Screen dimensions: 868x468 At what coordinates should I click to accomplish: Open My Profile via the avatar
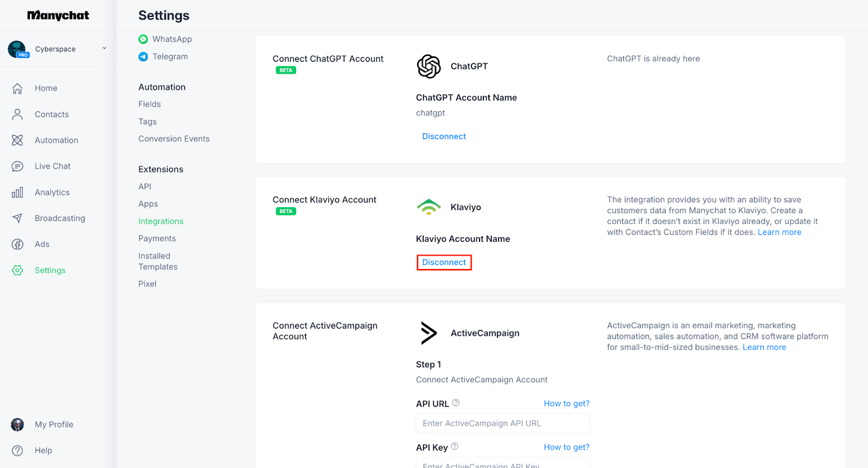pyautogui.click(x=17, y=425)
